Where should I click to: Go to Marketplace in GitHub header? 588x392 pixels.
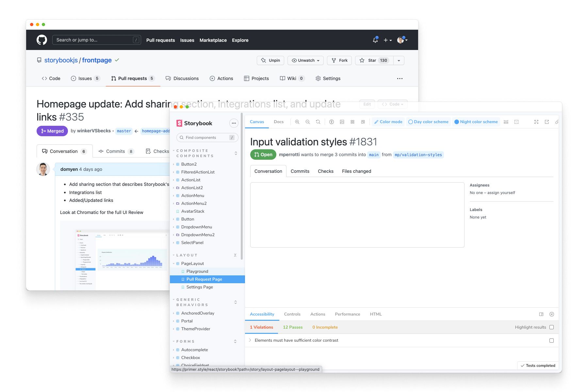(213, 40)
